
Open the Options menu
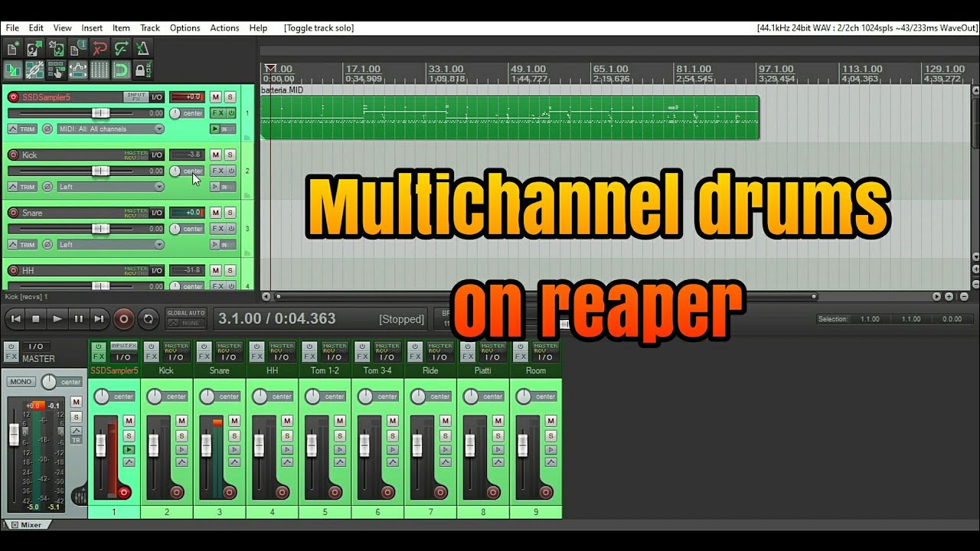click(x=185, y=28)
